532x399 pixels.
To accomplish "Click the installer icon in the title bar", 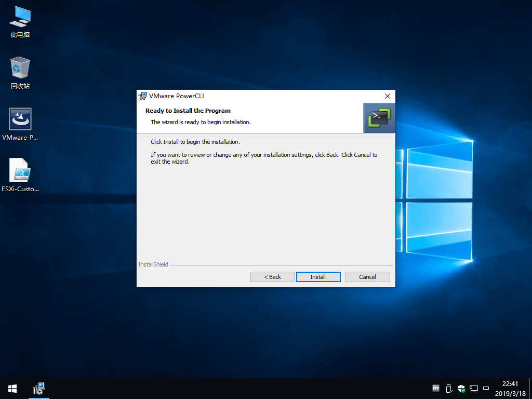I will pos(142,96).
